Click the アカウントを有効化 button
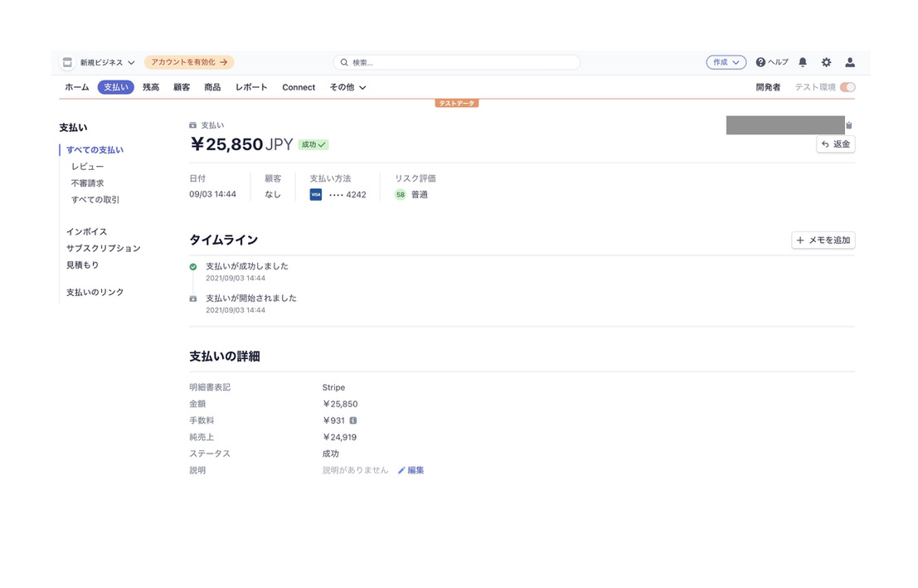 pos(189,61)
